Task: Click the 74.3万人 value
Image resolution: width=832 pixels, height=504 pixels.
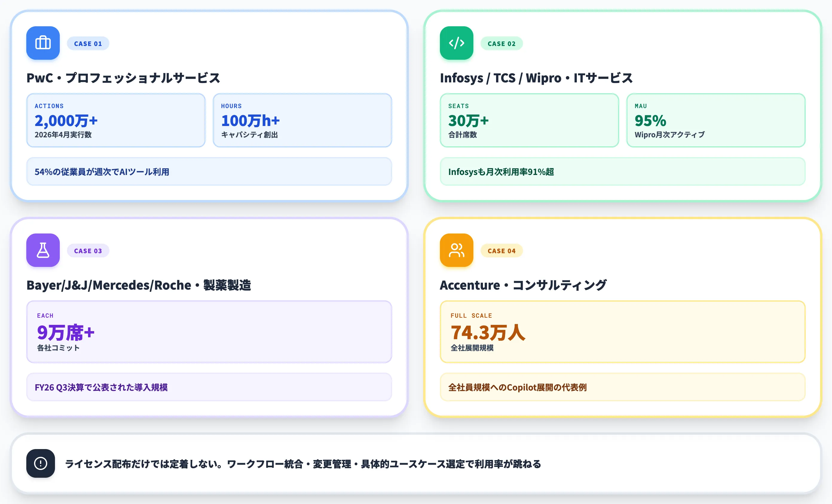Action: (x=488, y=332)
